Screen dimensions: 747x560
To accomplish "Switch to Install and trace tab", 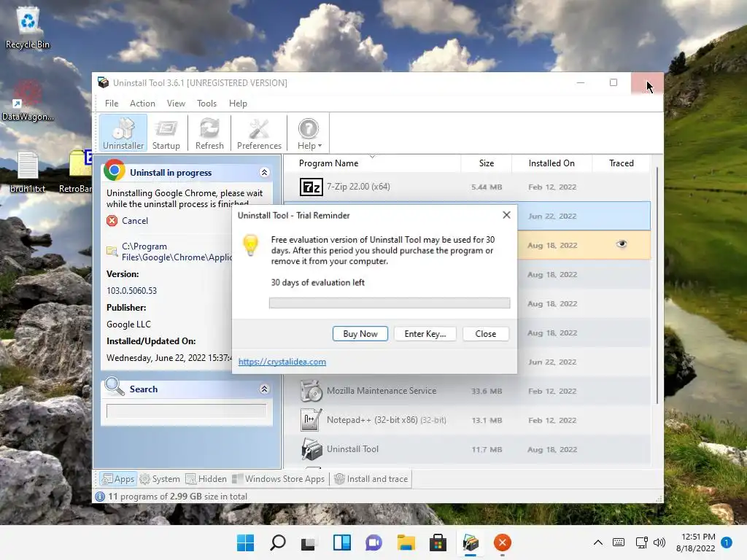I will click(371, 479).
